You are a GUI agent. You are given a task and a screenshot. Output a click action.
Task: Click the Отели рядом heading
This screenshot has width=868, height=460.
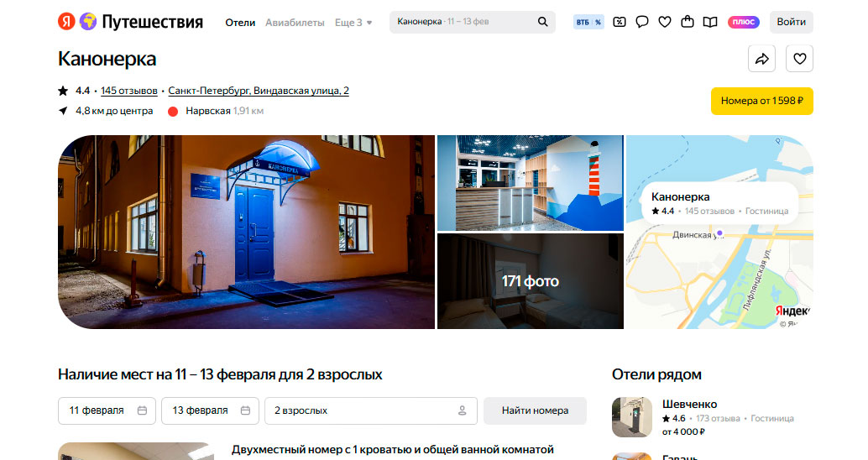(656, 374)
